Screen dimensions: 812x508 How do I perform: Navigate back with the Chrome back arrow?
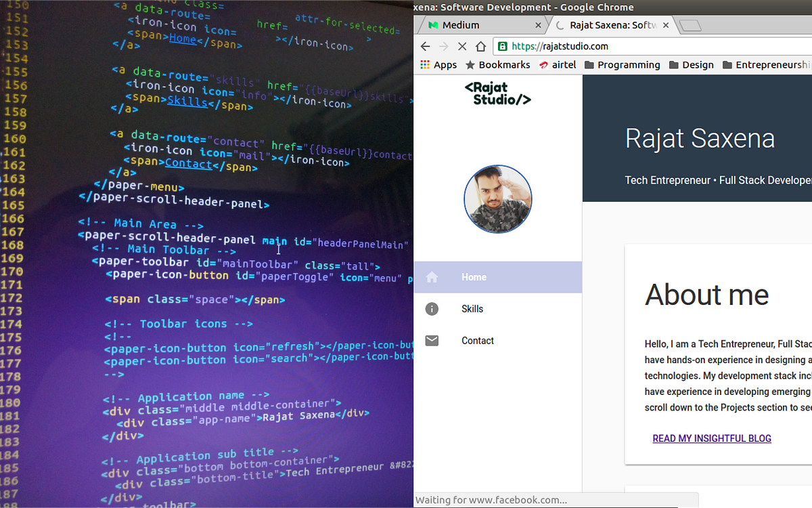click(425, 46)
